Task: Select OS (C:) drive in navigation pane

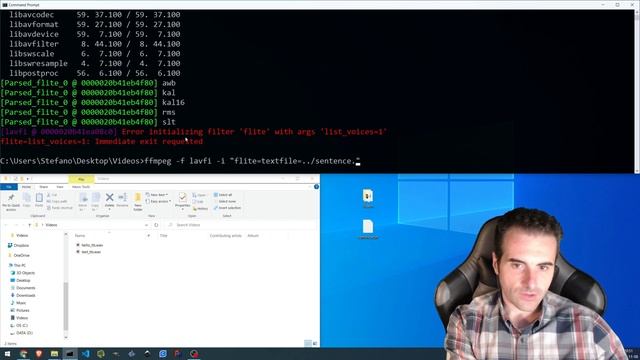Action: [x=19, y=326]
